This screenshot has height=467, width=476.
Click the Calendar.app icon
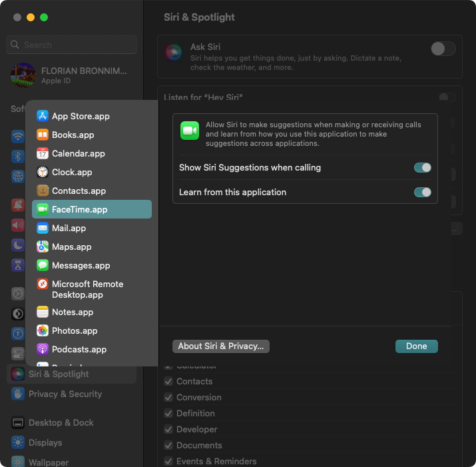[x=43, y=153]
